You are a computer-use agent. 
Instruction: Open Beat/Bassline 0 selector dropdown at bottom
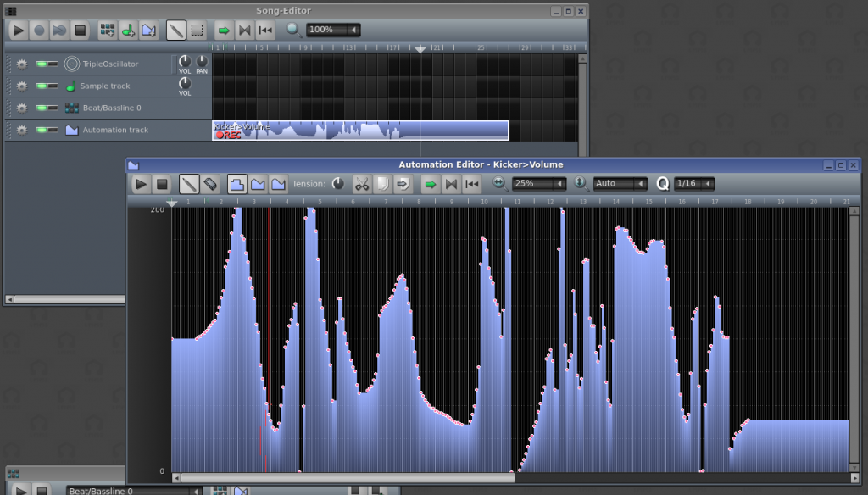point(133,491)
